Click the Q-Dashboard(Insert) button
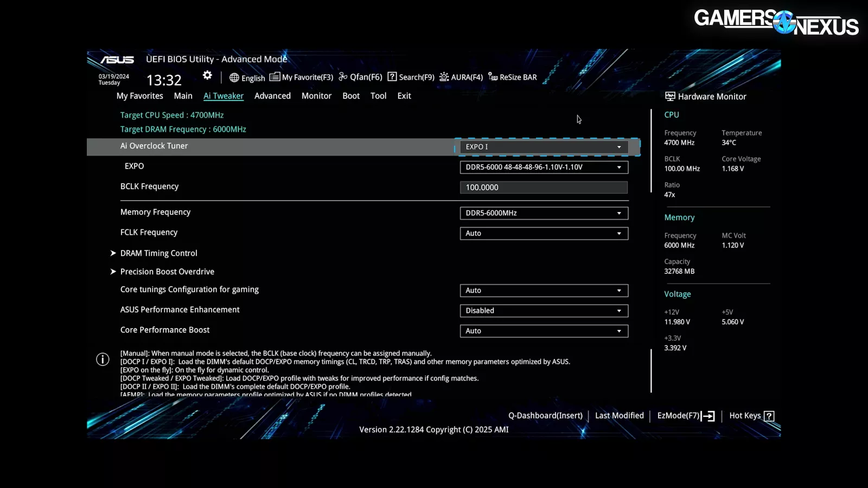Screen dimensions: 868x488 [545, 416]
